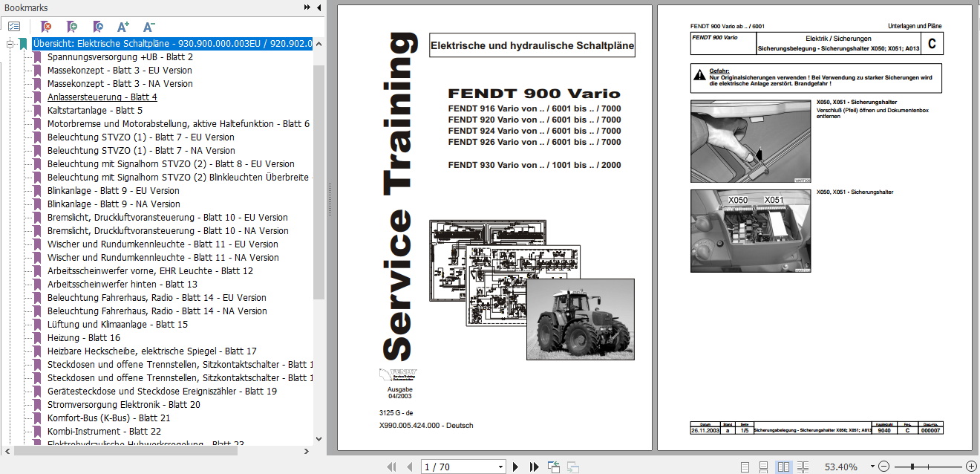Click the X050, X051 fuse holder photo
This screenshot has width=980, height=474.
click(751, 231)
